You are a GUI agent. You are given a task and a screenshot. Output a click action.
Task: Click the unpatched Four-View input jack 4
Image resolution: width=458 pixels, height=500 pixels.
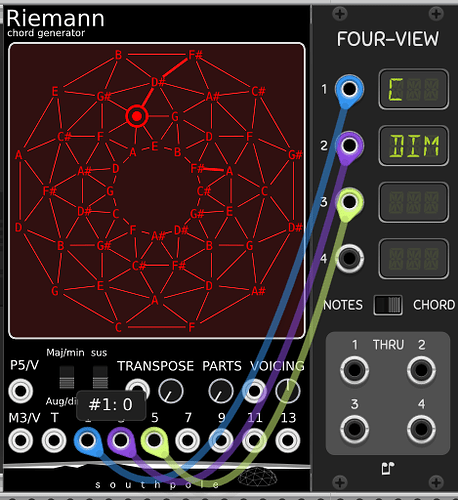pos(349,258)
